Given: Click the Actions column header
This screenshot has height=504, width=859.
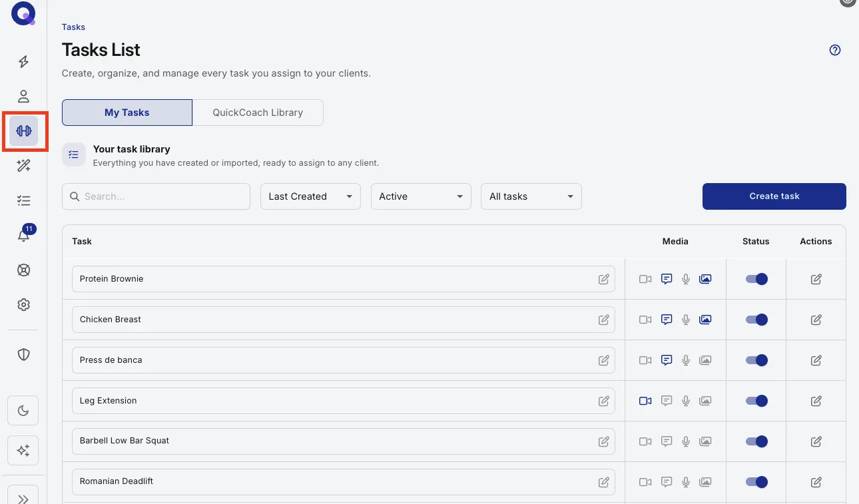Looking at the screenshot, I should coord(816,242).
